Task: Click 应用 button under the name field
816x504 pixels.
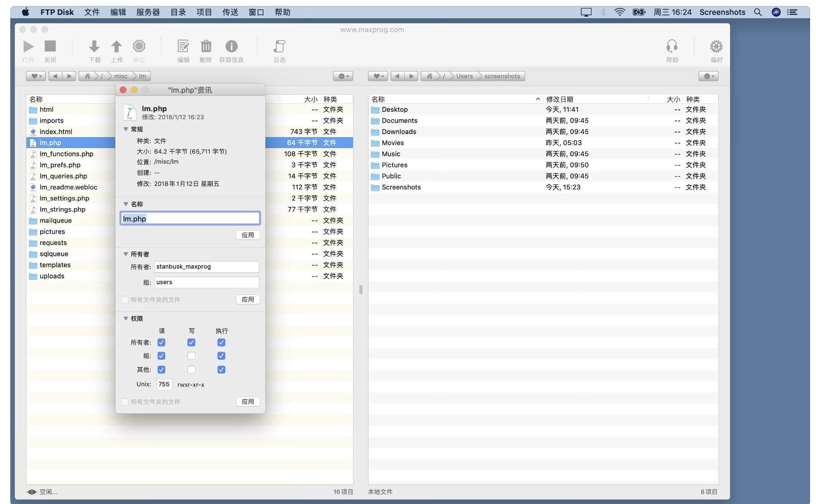Action: pos(247,235)
